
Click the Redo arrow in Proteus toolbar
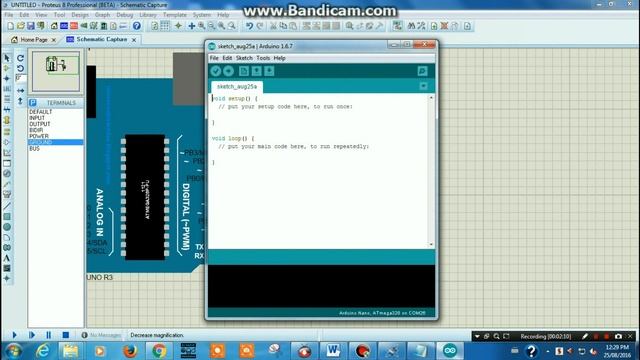coord(260,26)
